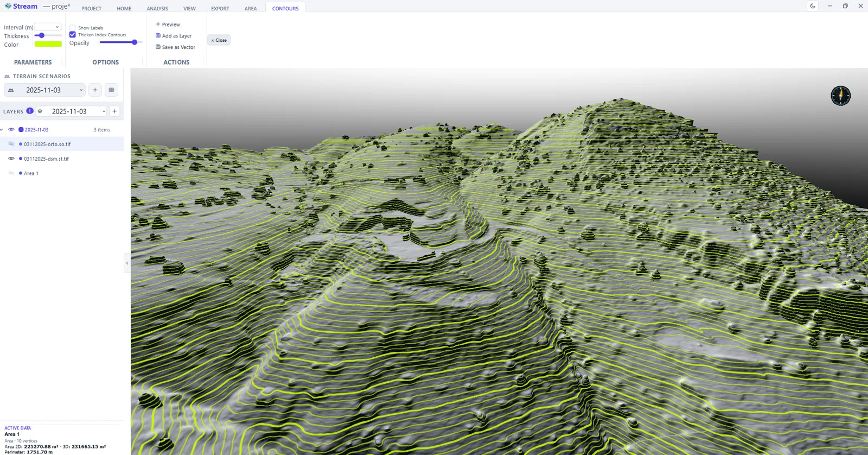Open the Interval (m) dropdown
Screen dimensions: 868x455
tap(48, 27)
